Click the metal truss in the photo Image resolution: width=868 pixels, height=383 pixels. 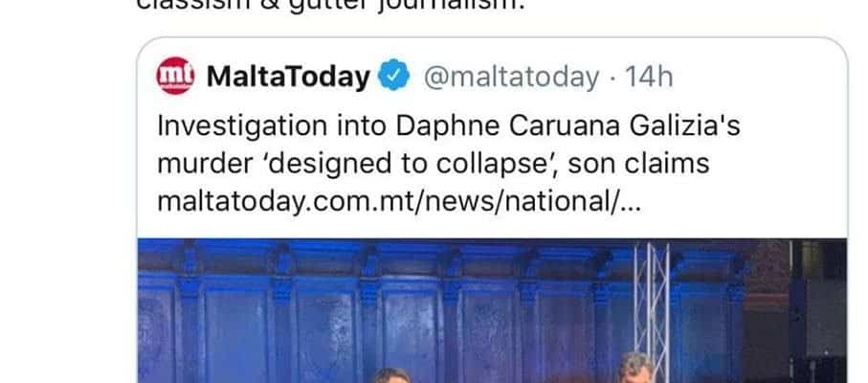(652, 310)
